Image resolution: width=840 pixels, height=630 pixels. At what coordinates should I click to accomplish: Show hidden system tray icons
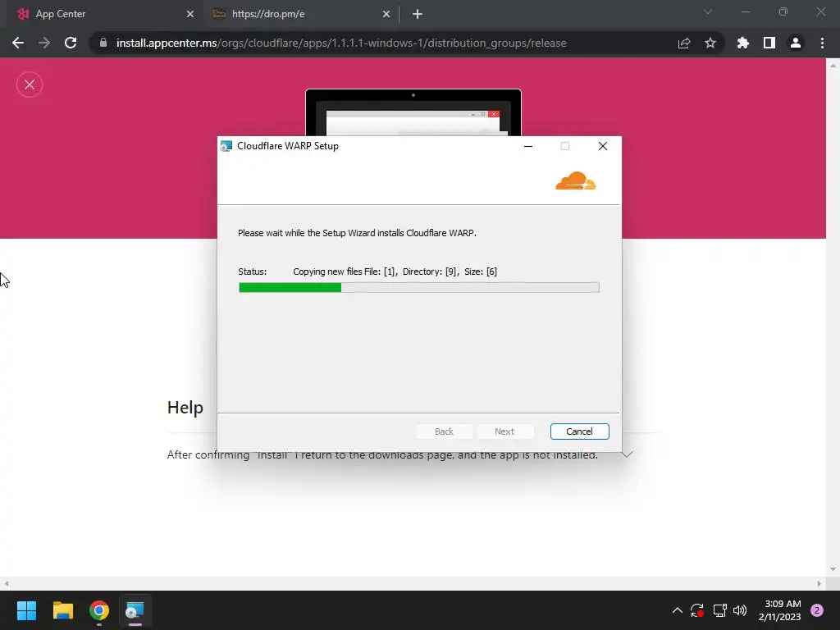coord(677,610)
